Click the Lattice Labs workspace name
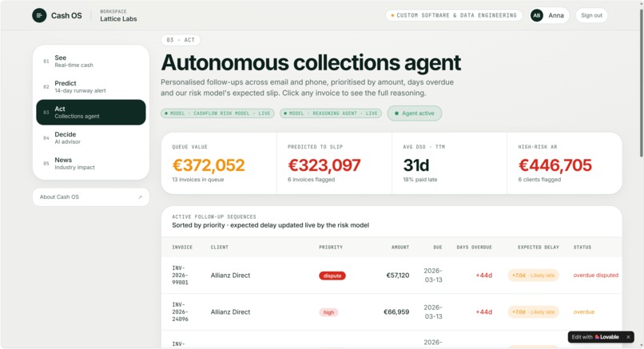644x349 pixels. tap(118, 19)
